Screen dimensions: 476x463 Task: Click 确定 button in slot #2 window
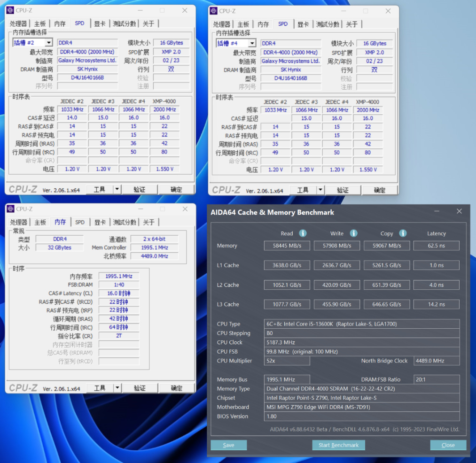point(176,189)
